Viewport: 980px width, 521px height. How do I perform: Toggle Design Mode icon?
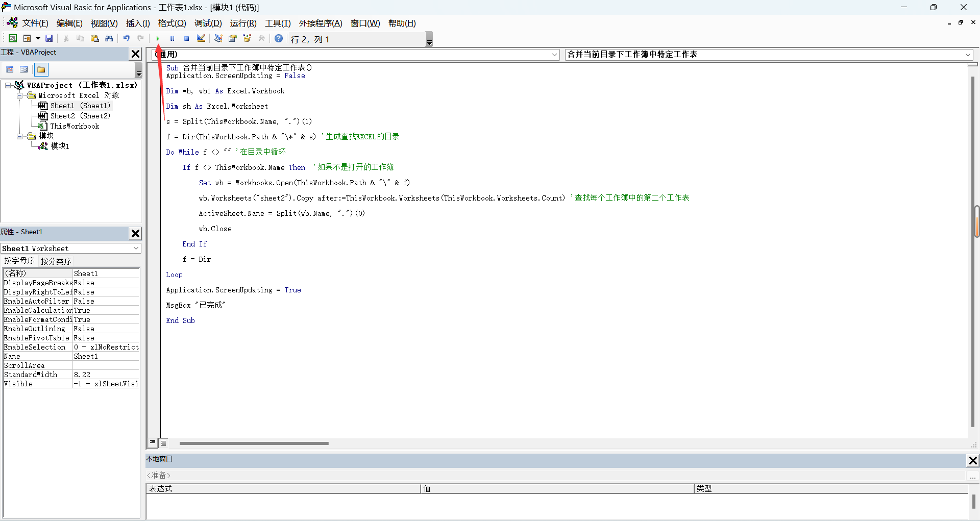click(x=201, y=38)
